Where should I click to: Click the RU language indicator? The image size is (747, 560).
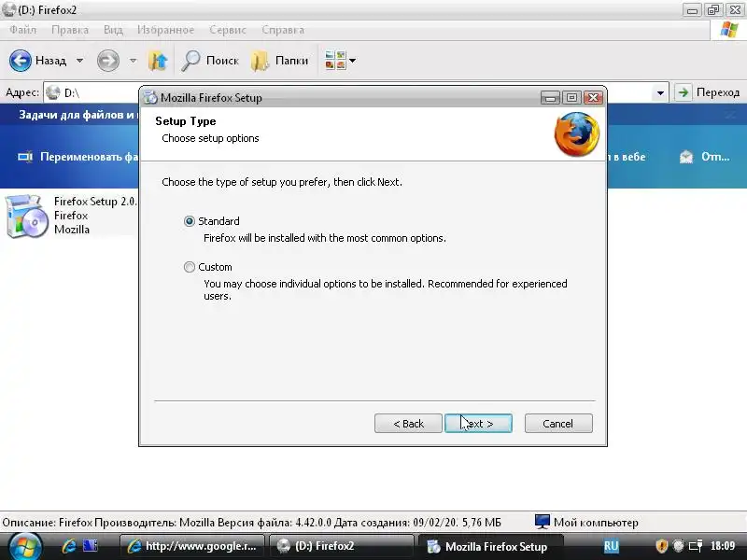point(612,546)
